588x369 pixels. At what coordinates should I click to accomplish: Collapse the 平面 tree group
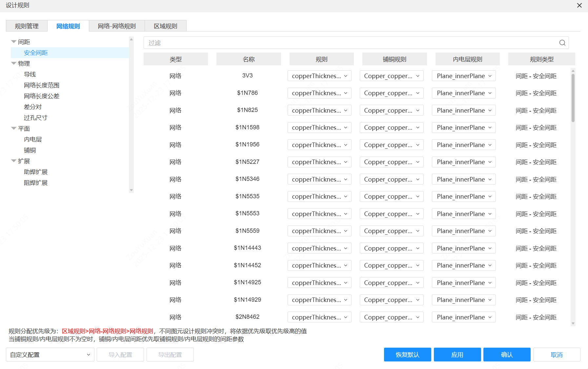click(14, 128)
